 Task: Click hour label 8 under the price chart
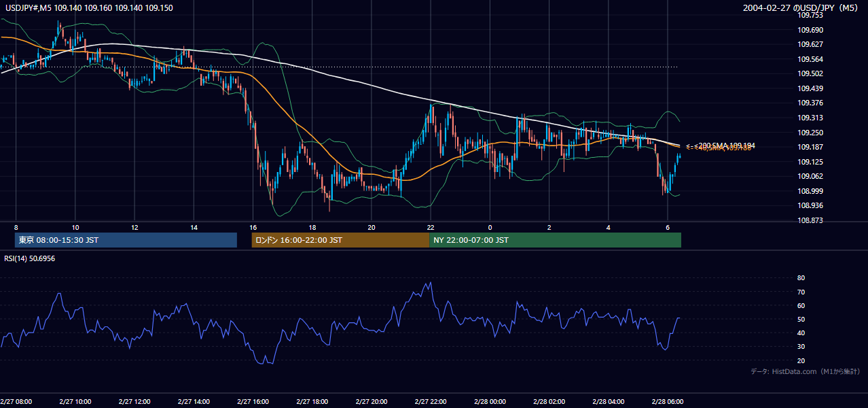tap(16, 226)
